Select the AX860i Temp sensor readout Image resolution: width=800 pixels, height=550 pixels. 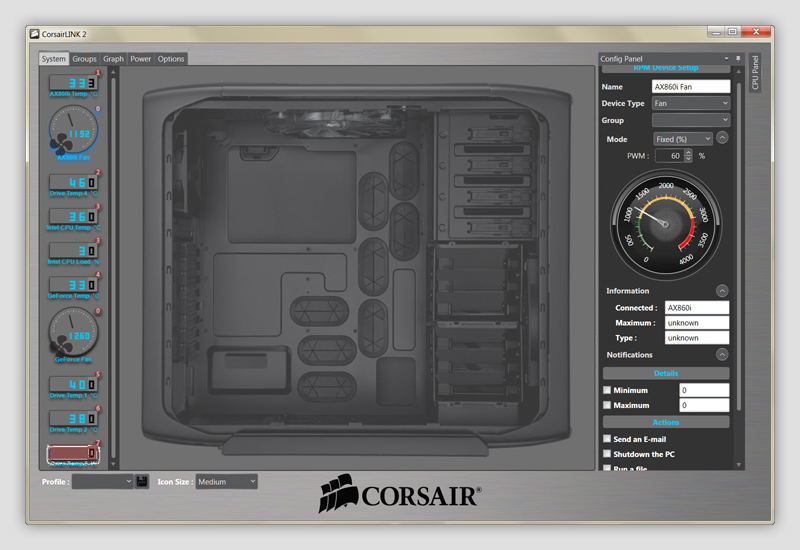tap(73, 83)
